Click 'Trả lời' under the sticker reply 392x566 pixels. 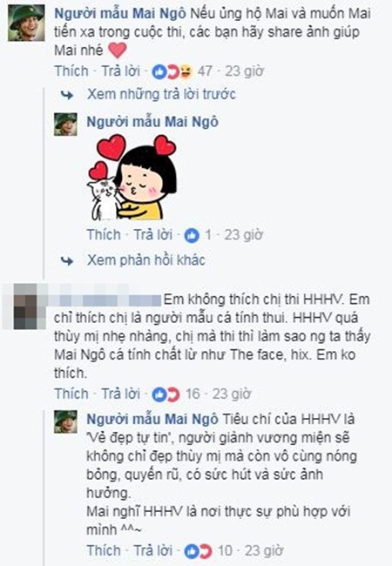click(153, 234)
